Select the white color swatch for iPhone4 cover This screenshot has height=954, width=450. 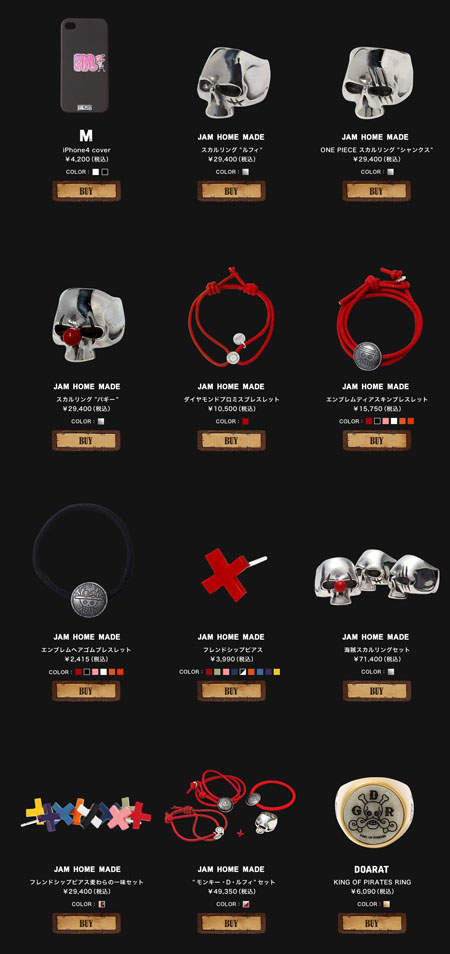[95, 172]
